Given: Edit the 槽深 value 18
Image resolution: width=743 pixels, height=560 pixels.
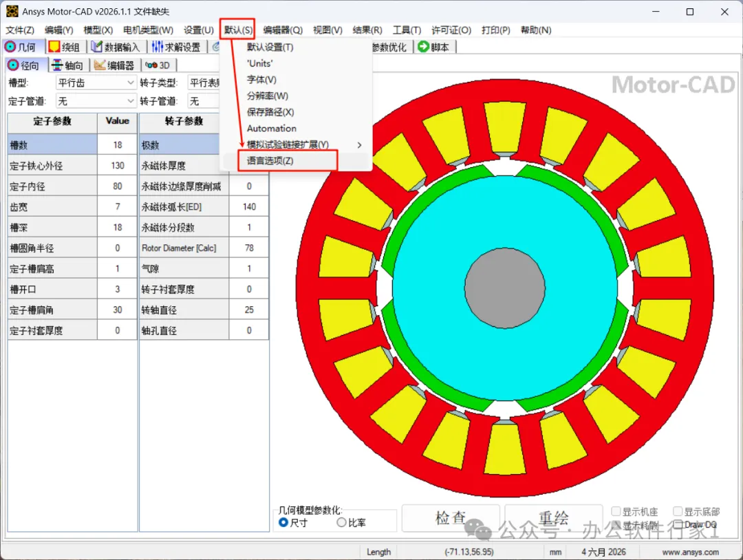Looking at the screenshot, I should pos(118,228).
